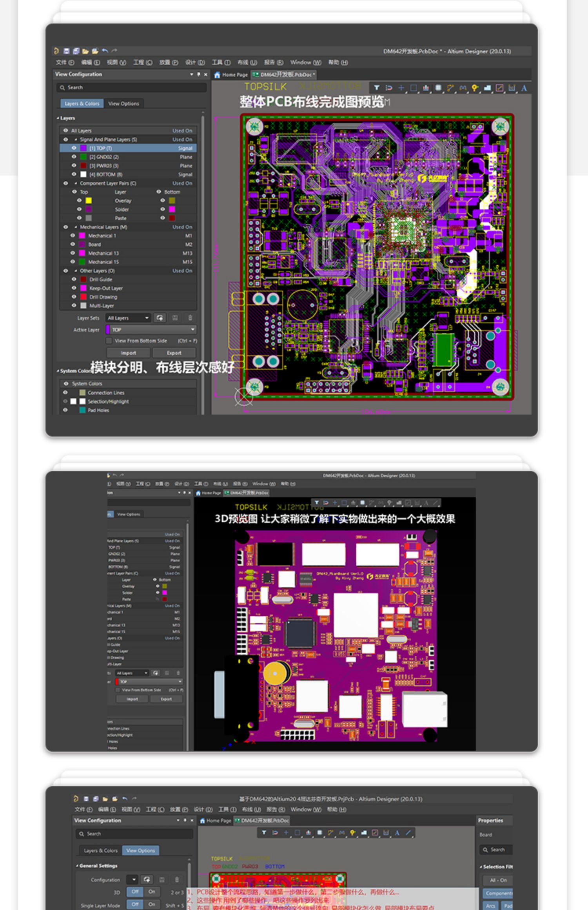
Task: Collapse Mechanical Layers (M) group
Action: [76, 227]
